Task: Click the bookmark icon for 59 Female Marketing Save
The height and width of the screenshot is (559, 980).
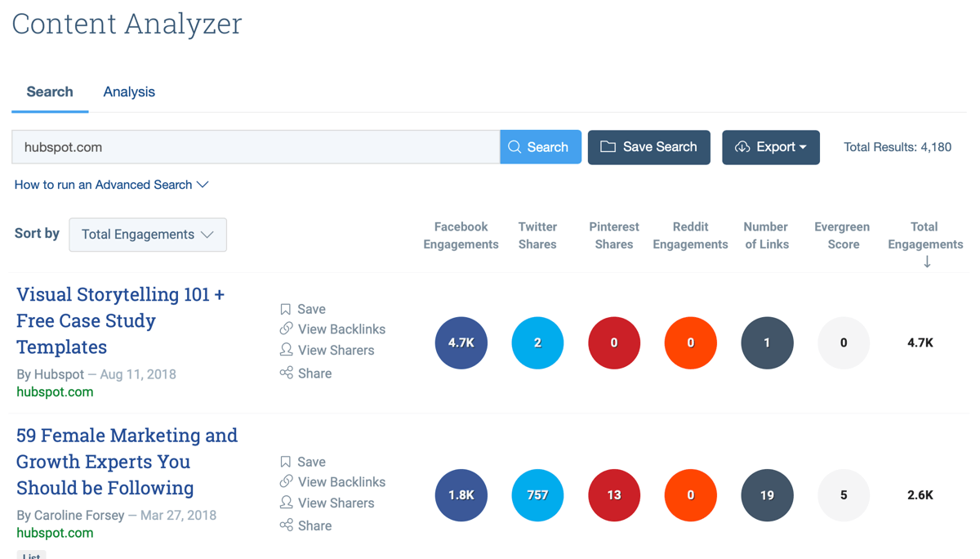Action: 286,462
